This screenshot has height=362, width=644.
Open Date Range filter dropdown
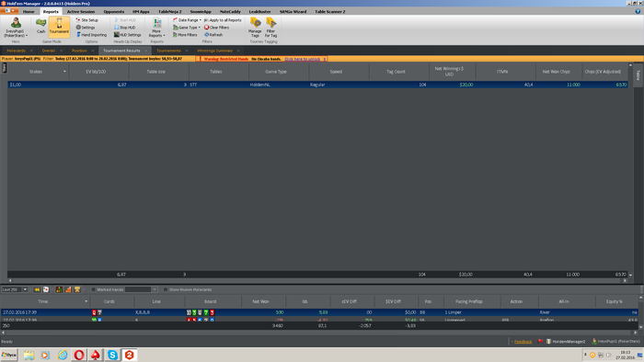click(x=187, y=20)
